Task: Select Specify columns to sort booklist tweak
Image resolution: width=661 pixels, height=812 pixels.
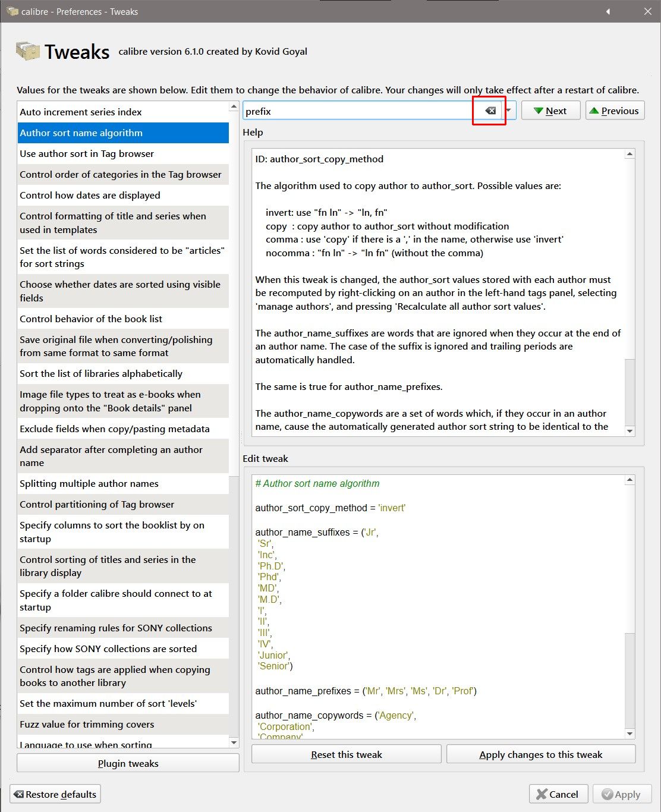Action: tap(123, 531)
